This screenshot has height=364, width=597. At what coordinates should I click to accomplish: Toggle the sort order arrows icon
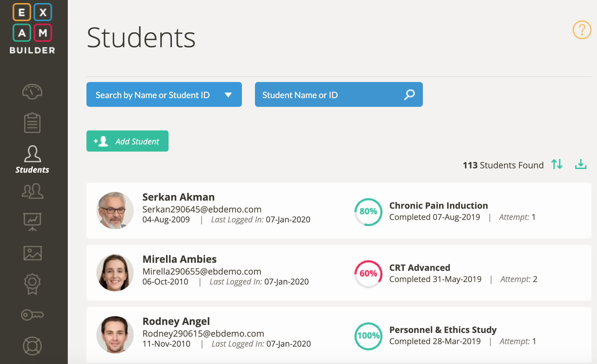click(x=557, y=164)
